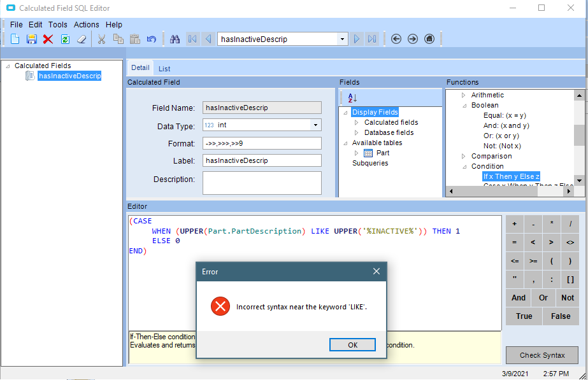588x380 pixels.
Task: Navigate back with circled left arrow
Action: 396,39
